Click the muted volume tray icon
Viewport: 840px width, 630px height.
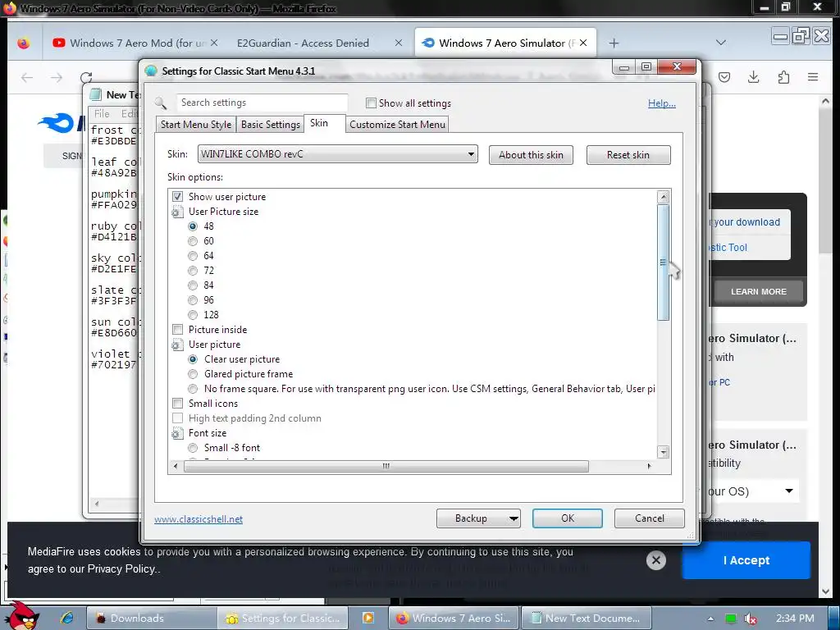pos(751,619)
